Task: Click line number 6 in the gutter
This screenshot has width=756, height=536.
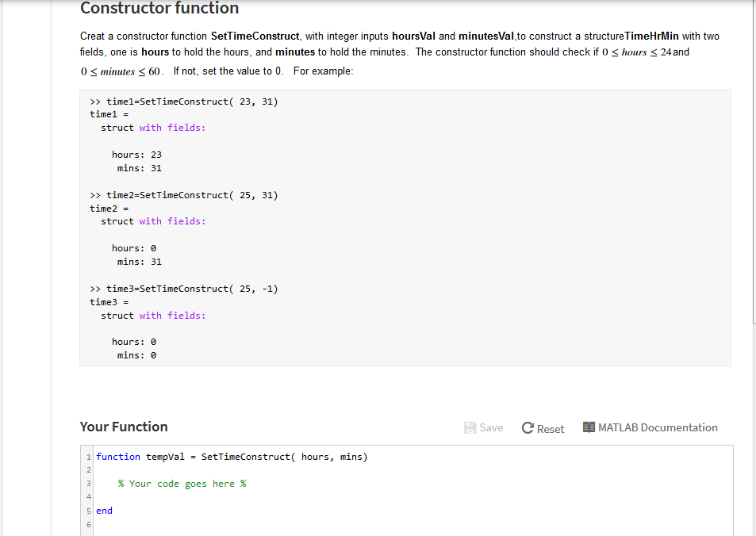Action: point(88,524)
